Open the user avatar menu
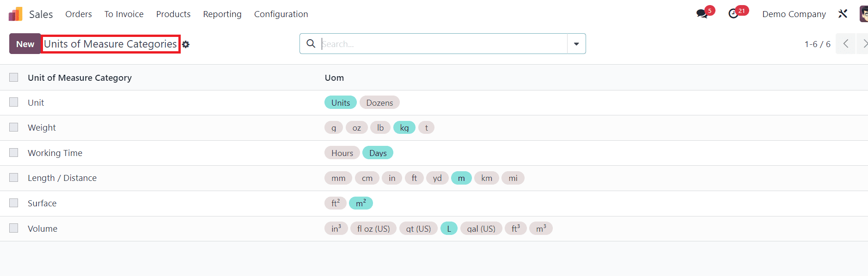Viewport: 868px width, 276px height. (863, 14)
